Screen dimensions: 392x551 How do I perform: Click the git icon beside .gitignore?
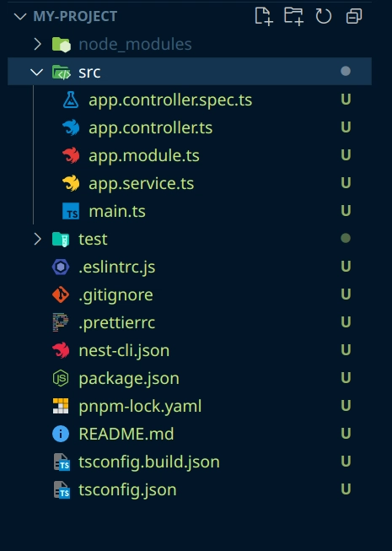(61, 294)
